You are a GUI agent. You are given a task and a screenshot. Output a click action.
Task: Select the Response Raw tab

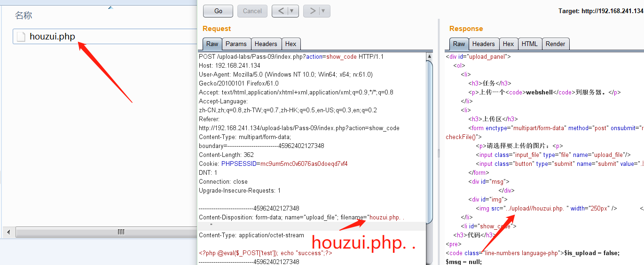click(459, 44)
